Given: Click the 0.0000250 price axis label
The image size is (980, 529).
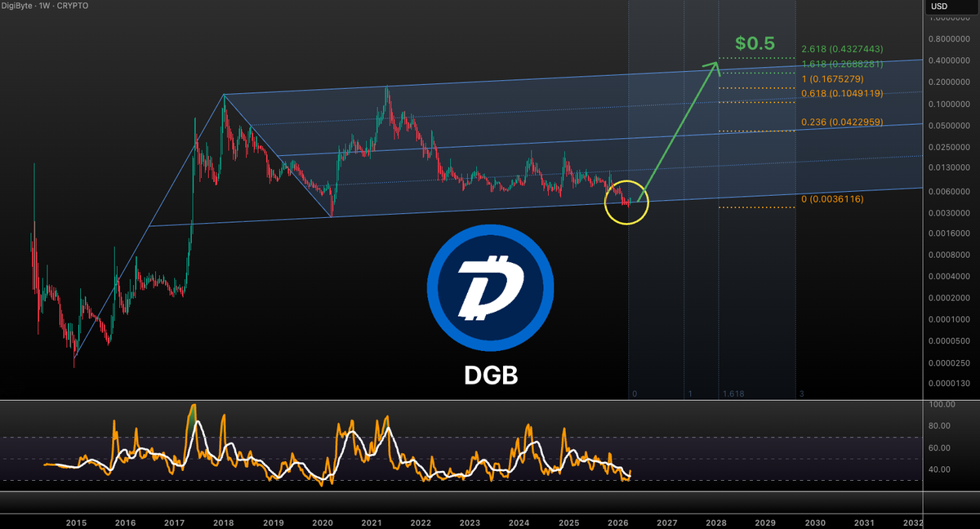Looking at the screenshot, I should pyautogui.click(x=948, y=362).
